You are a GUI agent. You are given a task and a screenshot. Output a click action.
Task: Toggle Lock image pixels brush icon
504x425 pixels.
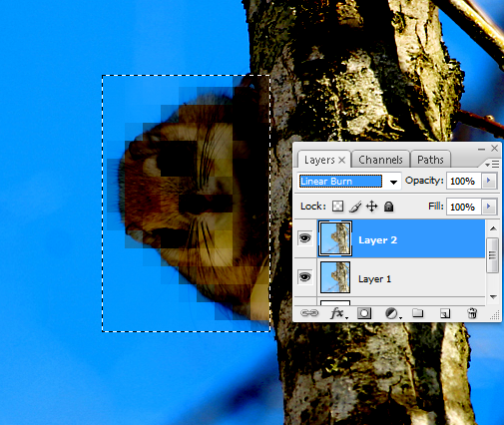point(355,207)
